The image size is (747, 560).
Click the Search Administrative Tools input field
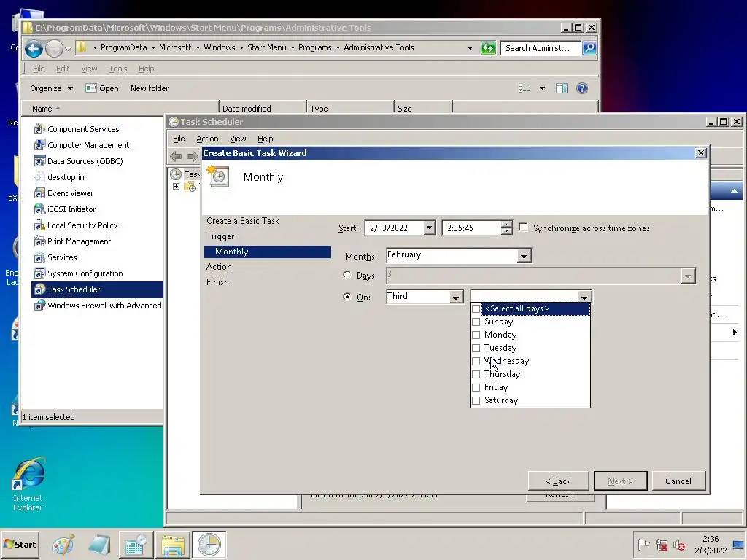541,48
